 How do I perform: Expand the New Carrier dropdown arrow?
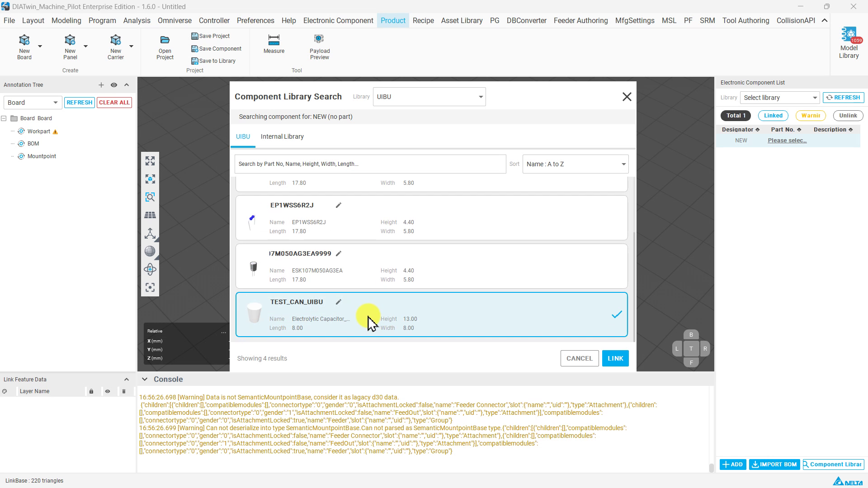click(x=131, y=47)
